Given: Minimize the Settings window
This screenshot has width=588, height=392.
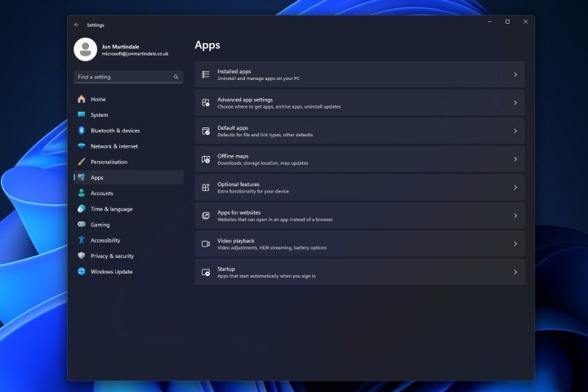Looking at the screenshot, I should [489, 22].
